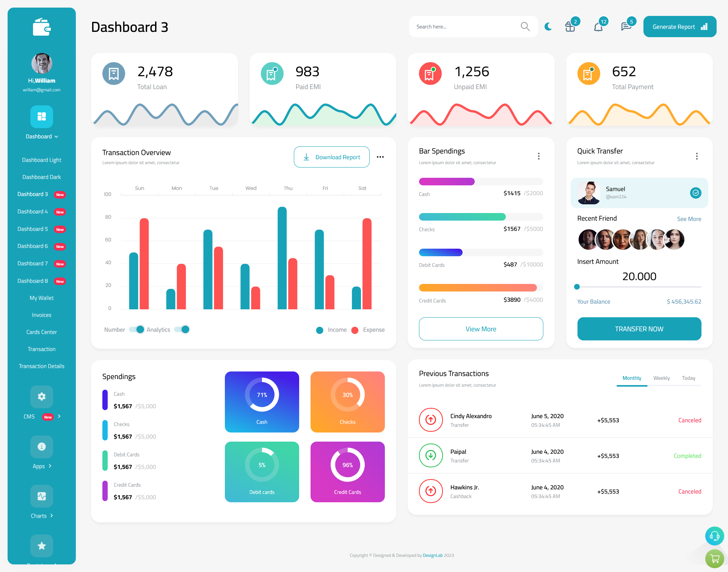Expand the Dashboard dropdown menu
Screen dimensions: 728x572
[41, 136]
